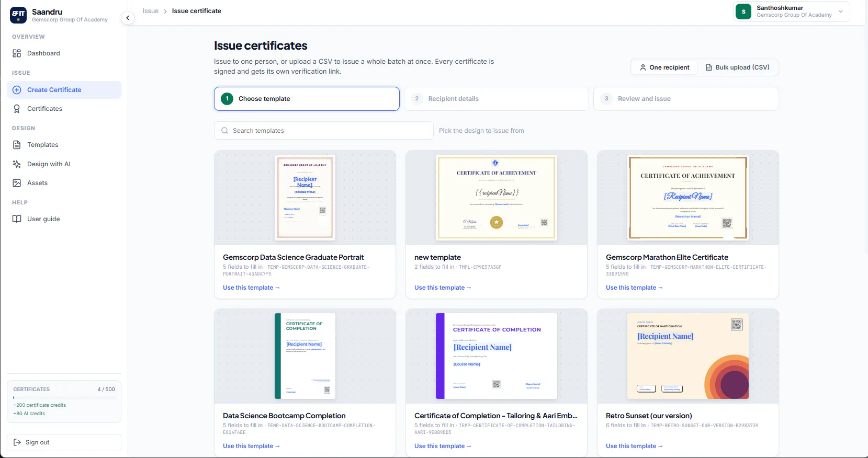Use the 'new template' template link
868x458 pixels.
pyautogui.click(x=443, y=288)
